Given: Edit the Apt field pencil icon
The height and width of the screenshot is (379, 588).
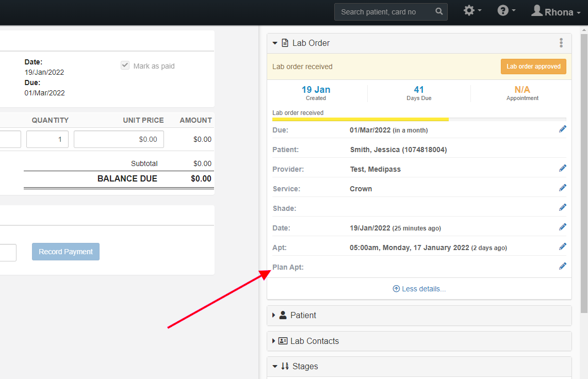Looking at the screenshot, I should pyautogui.click(x=563, y=246).
